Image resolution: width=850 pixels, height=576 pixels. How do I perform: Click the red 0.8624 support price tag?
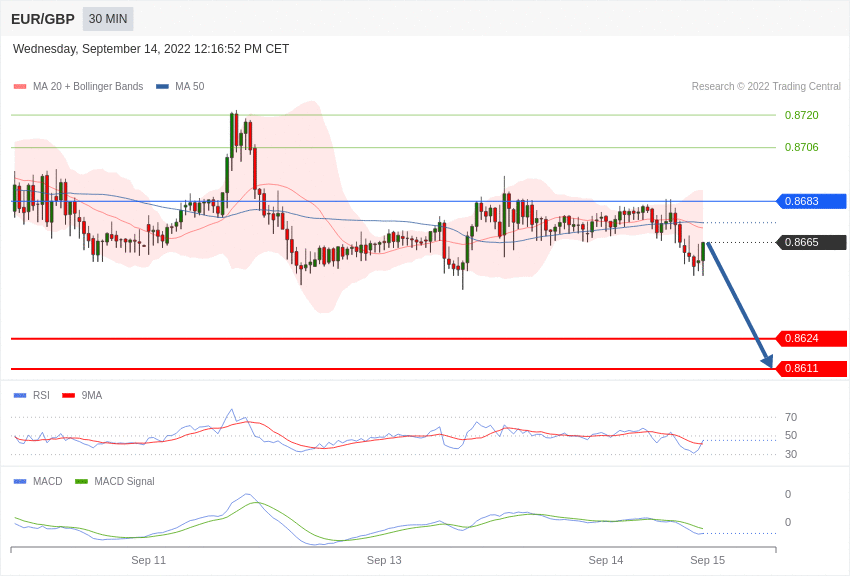tap(812, 339)
